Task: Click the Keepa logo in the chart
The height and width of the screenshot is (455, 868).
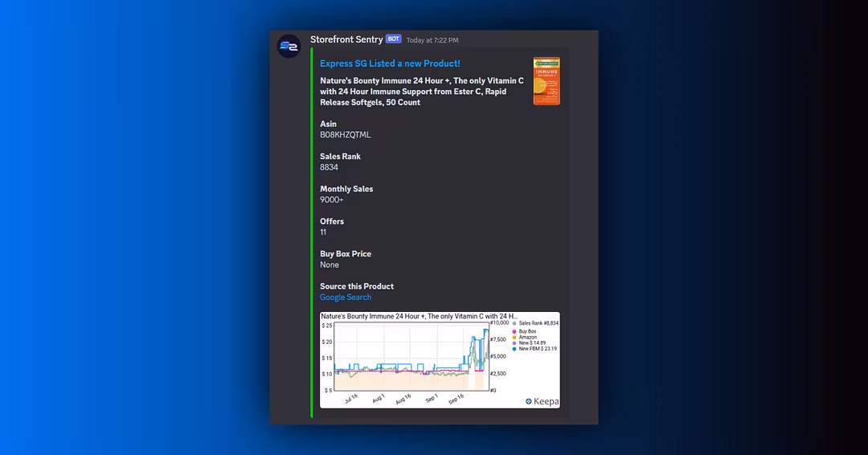Action: pyautogui.click(x=542, y=401)
